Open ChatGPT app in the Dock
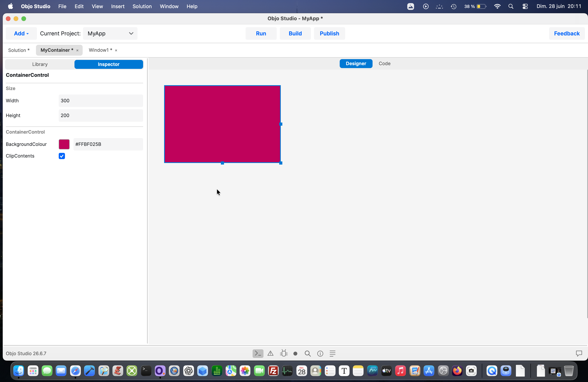The width and height of the screenshot is (588, 382). (x=188, y=371)
